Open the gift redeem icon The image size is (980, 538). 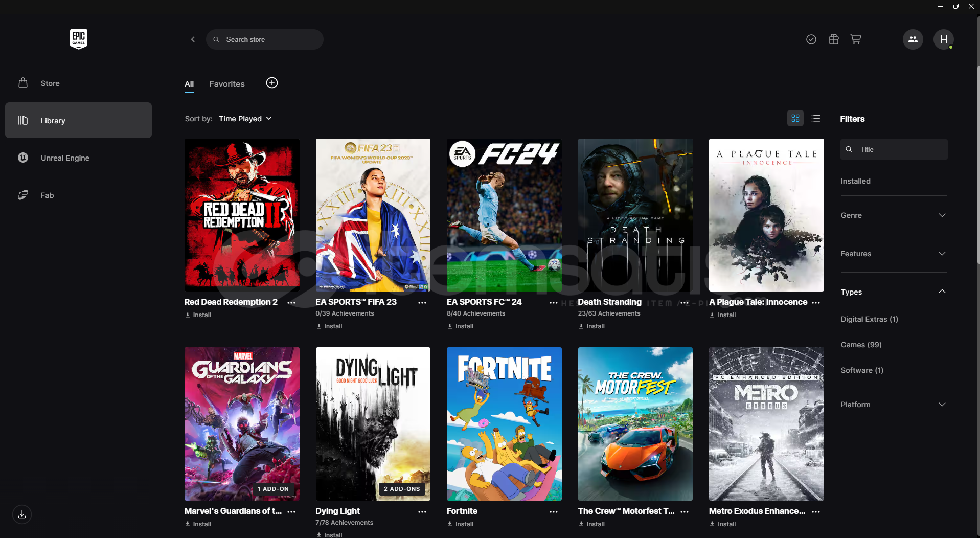(x=833, y=39)
